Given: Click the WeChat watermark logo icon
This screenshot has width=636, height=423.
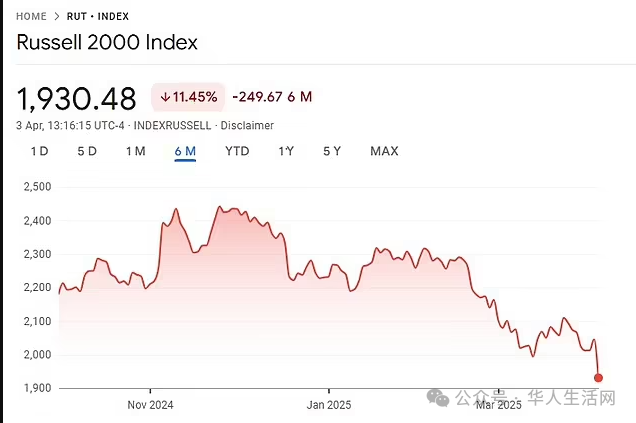Looking at the screenshot, I should pos(439,398).
